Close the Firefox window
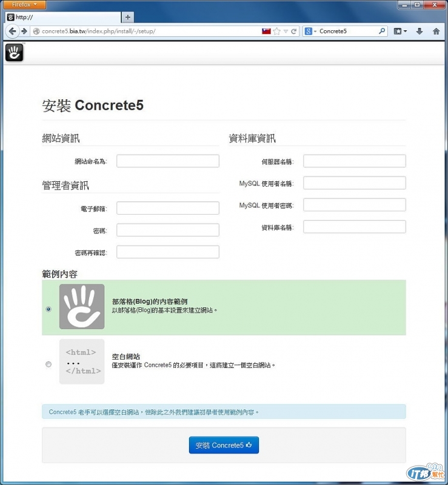The image size is (448, 485). [x=435, y=5]
